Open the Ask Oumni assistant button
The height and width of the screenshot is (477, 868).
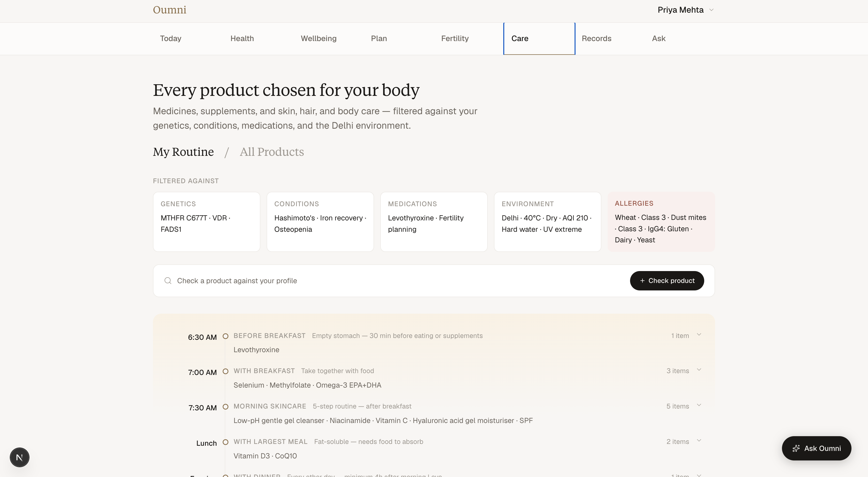816,448
